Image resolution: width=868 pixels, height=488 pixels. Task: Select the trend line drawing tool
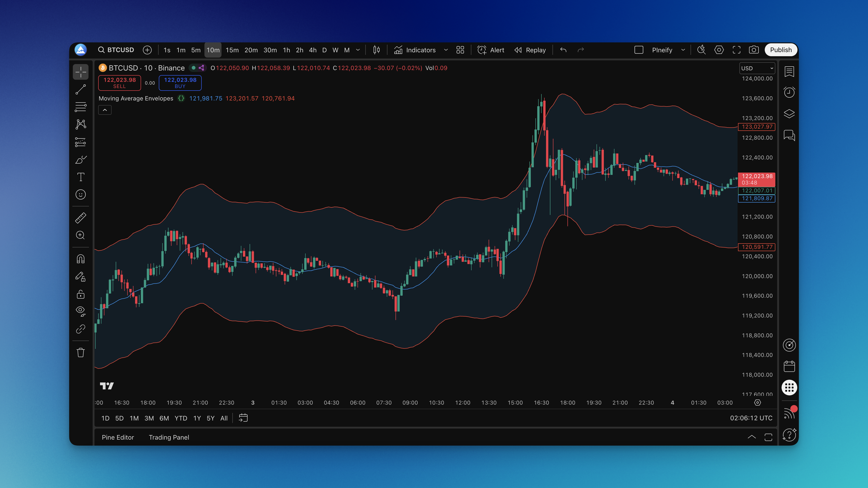80,89
